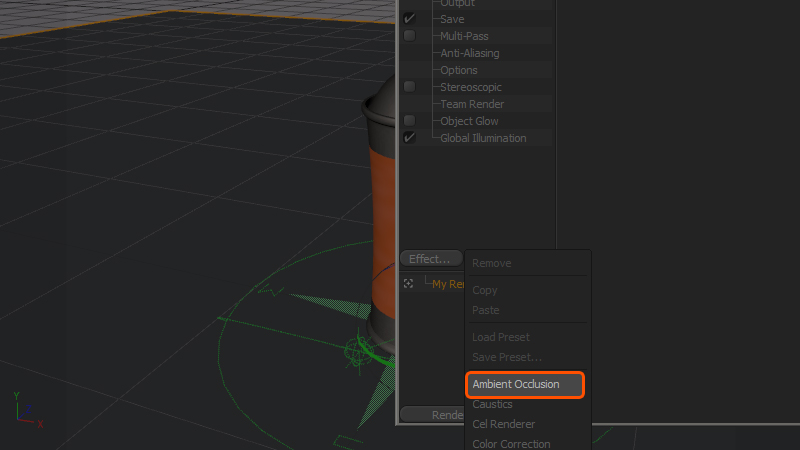Viewport: 800px width, 450px height.
Task: Select the Options entry in render settings
Action: pos(459,70)
